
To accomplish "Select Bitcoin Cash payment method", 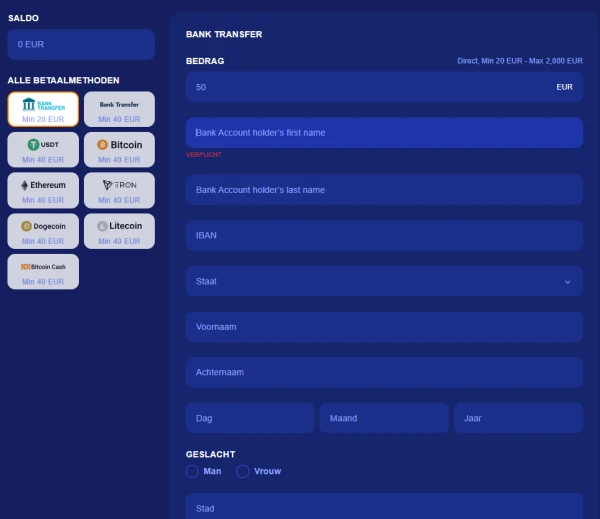I will pyautogui.click(x=43, y=271).
